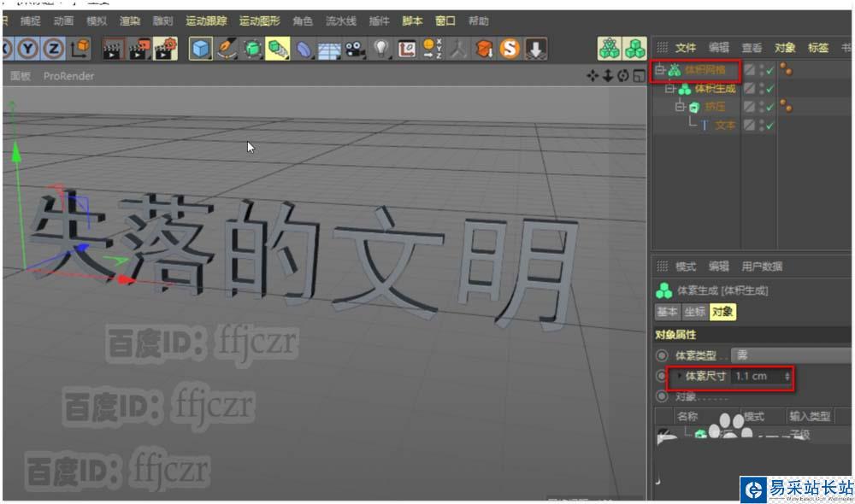Viewport: 855px width, 504px height.
Task: Click the 输入类型 column header
Action: pyautogui.click(x=810, y=417)
